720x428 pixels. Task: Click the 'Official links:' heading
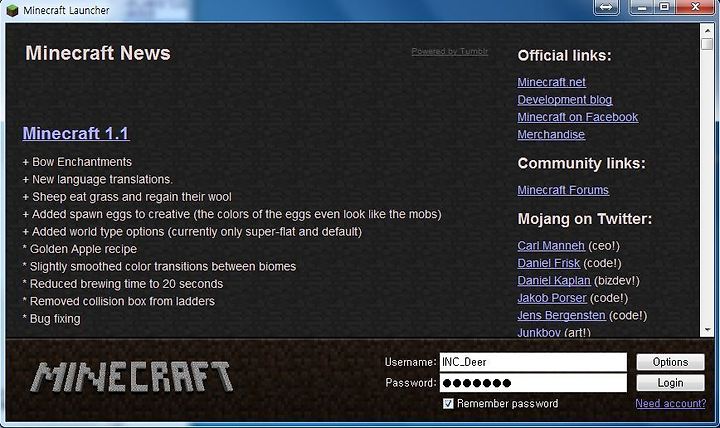[564, 56]
